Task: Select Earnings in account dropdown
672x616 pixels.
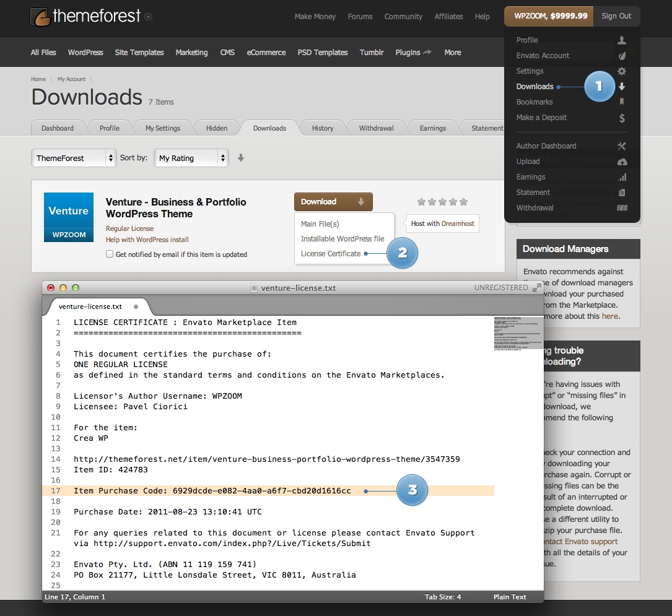Action: coord(531,177)
